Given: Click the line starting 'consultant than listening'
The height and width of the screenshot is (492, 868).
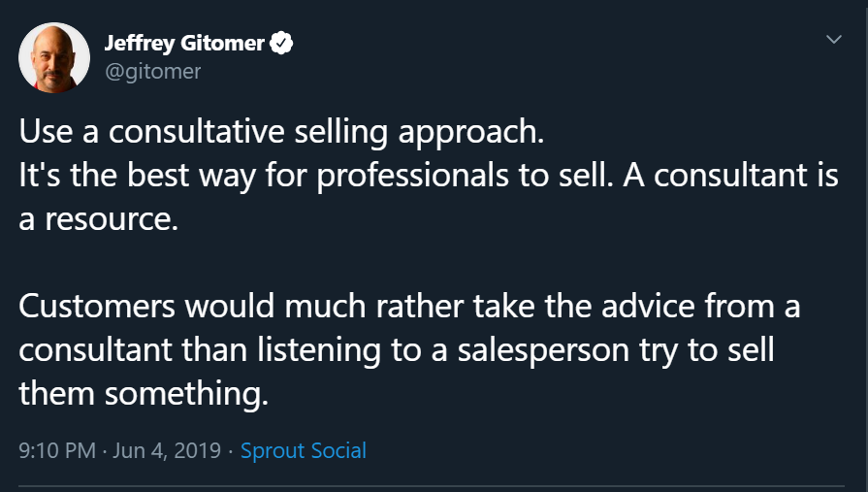Looking at the screenshot, I should [397, 350].
